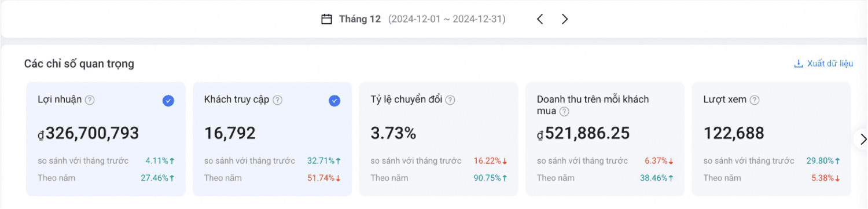This screenshot has height=209, width=868.
Task: Open help icon next to Lượt xem
Action: tap(755, 100)
